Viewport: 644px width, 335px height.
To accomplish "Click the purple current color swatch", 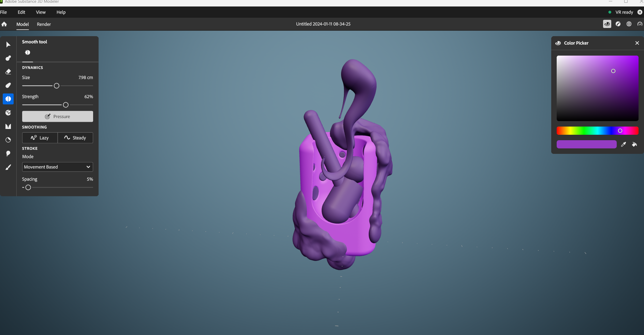I will [x=587, y=144].
